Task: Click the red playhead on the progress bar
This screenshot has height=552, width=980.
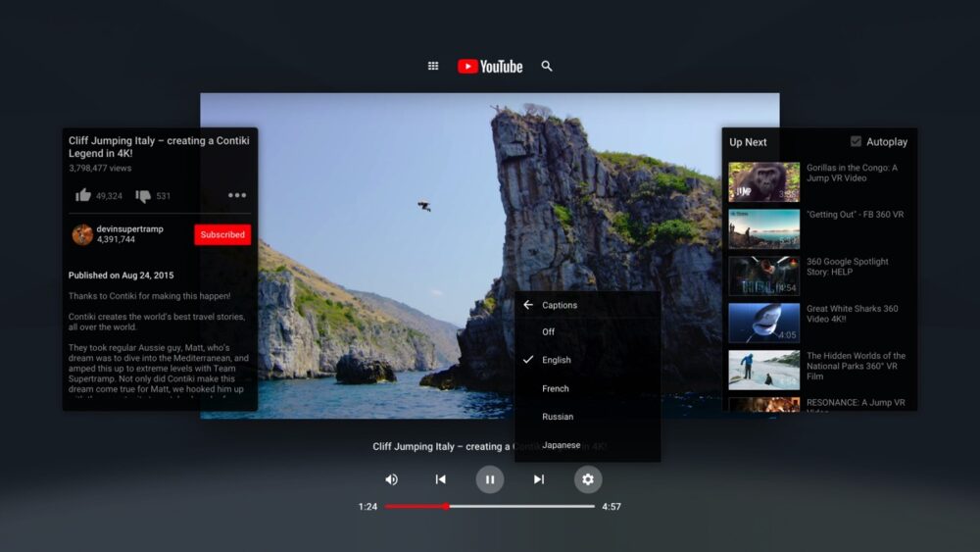Action: point(447,506)
